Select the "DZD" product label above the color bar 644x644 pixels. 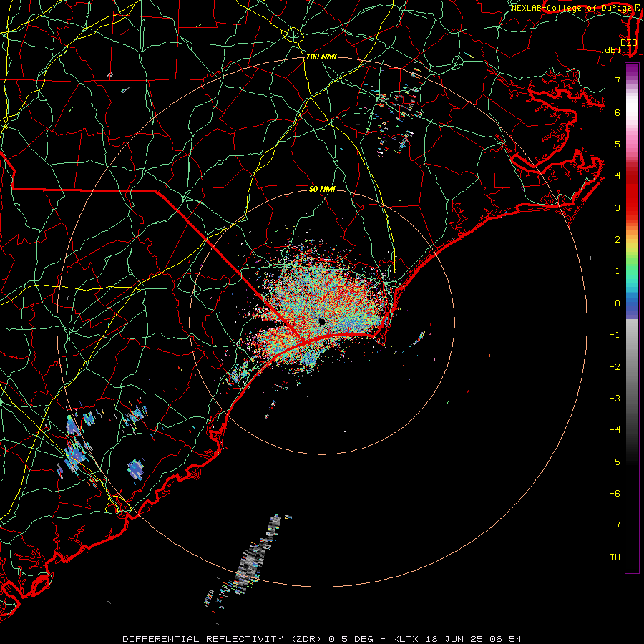(x=629, y=42)
